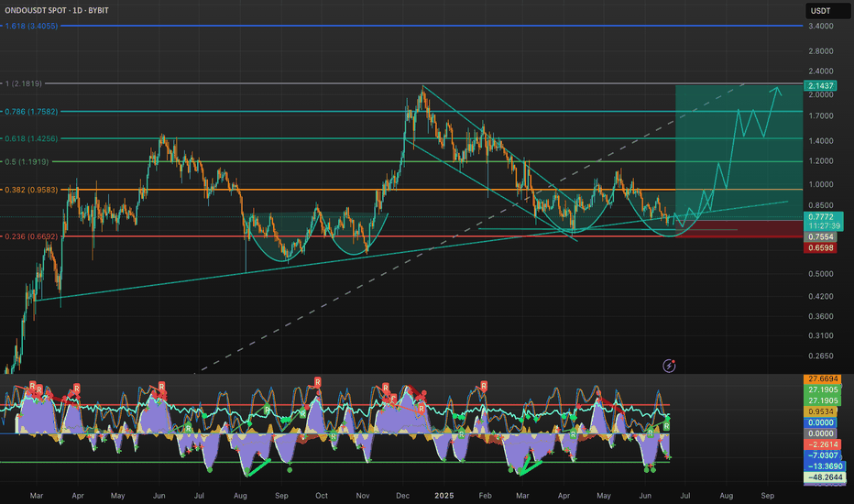Open the USDT currency selector
The height and width of the screenshot is (504, 854).
[827, 11]
